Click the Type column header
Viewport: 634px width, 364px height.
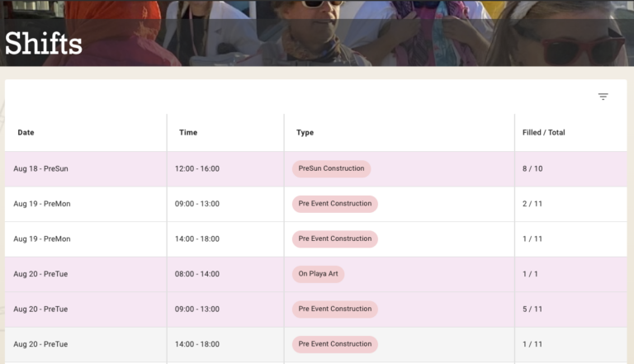(x=305, y=132)
